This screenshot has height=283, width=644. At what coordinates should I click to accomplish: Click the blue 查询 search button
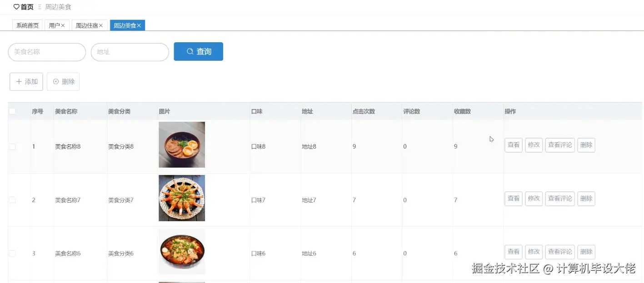pos(198,51)
